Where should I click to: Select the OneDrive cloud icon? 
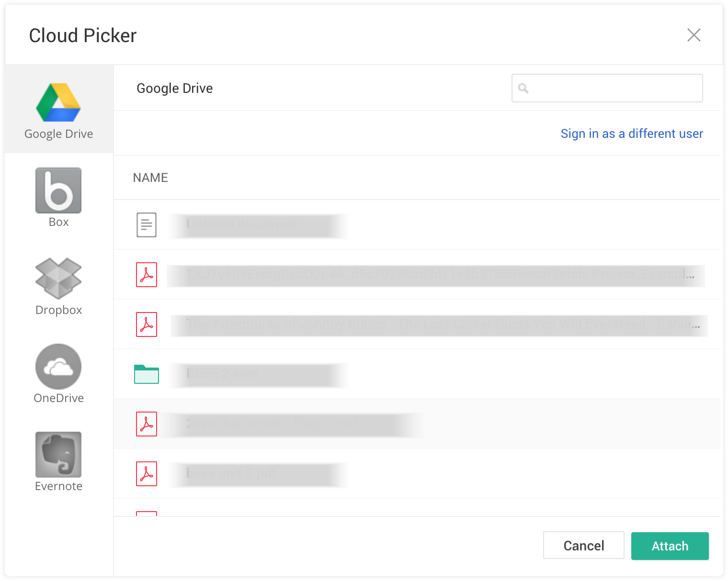point(57,366)
